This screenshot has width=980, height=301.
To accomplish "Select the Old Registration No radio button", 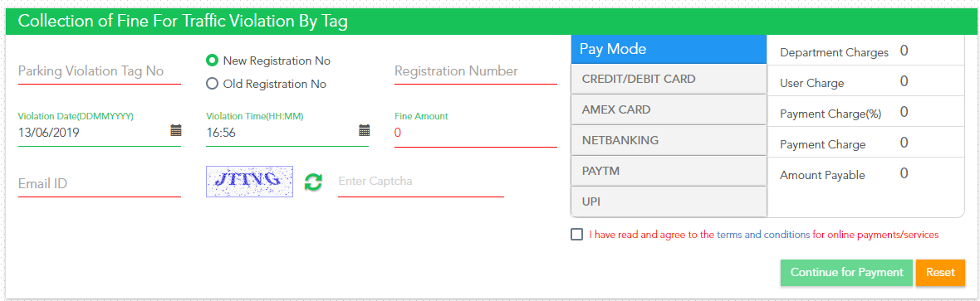I will coord(212,83).
